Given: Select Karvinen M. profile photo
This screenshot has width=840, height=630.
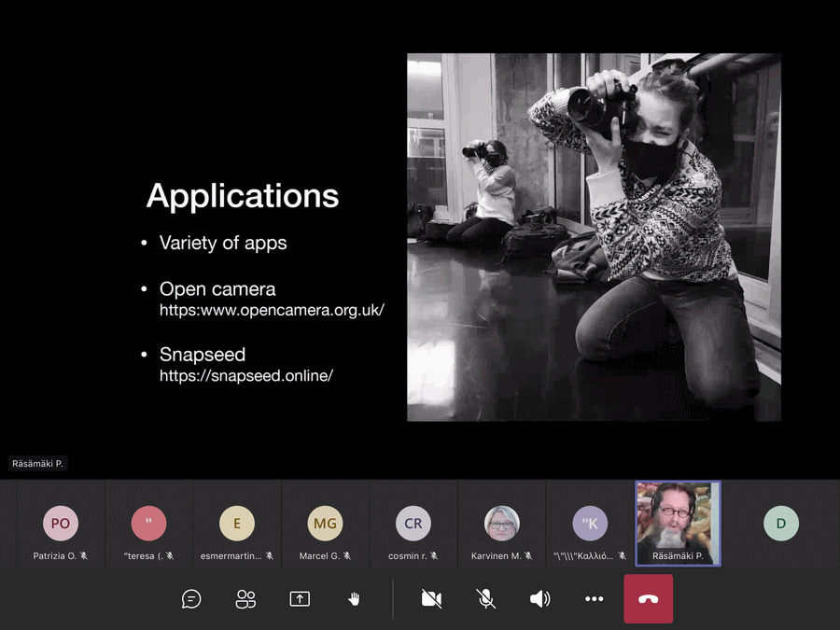Looking at the screenshot, I should point(501,524).
